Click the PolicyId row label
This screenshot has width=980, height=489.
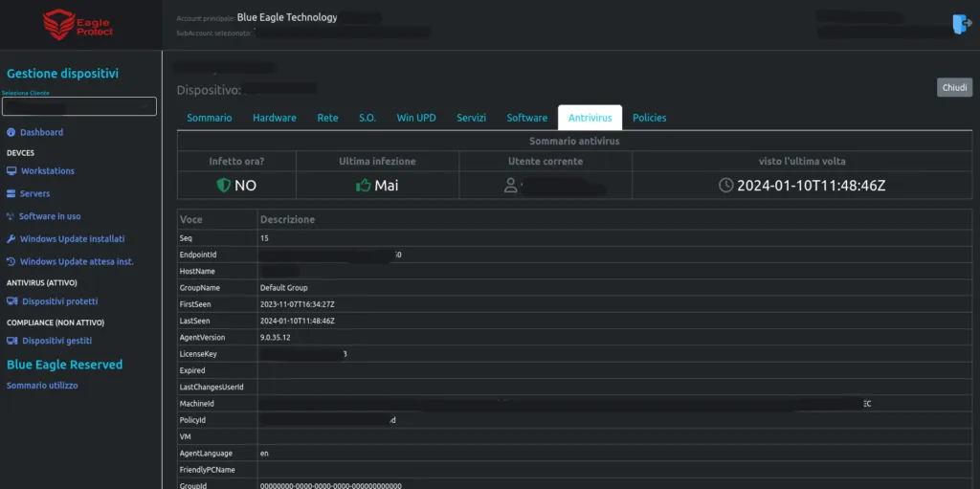(x=192, y=420)
